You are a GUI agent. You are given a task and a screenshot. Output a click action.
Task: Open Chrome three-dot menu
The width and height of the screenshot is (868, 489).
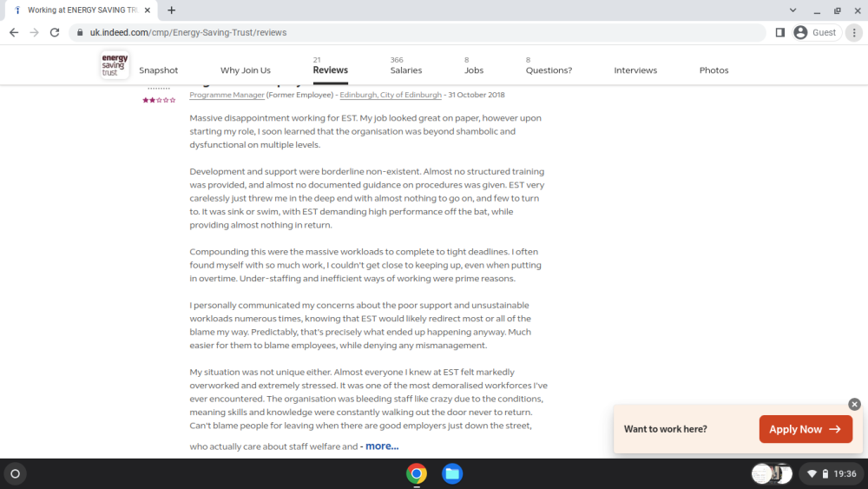pos(854,33)
